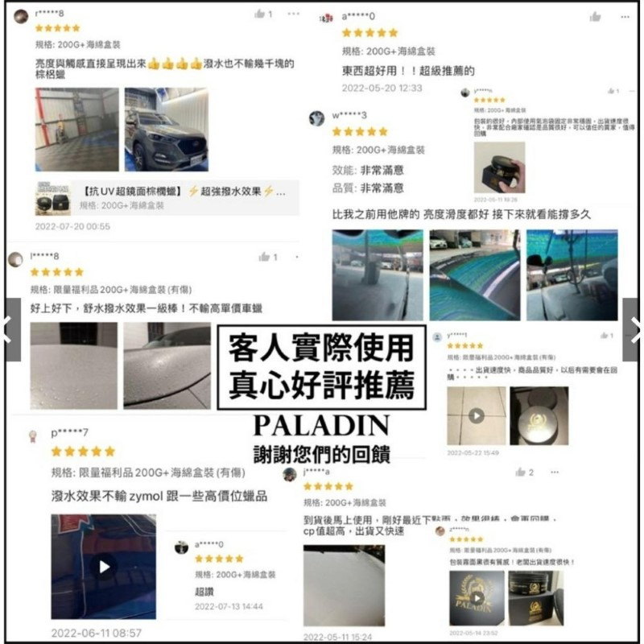The width and height of the screenshot is (644, 644).
Task: Go to previous image with left arrow
Action: pos(11,329)
